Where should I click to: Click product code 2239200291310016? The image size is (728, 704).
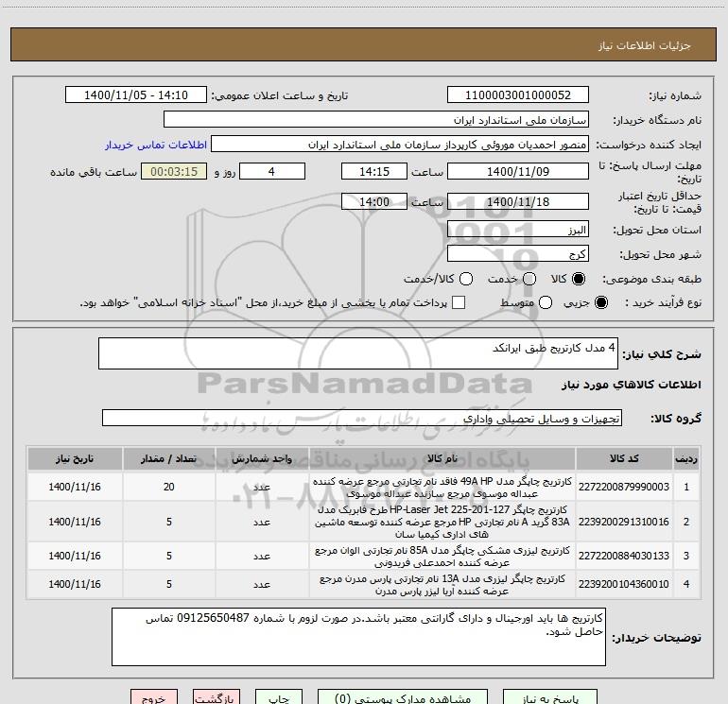point(624,522)
